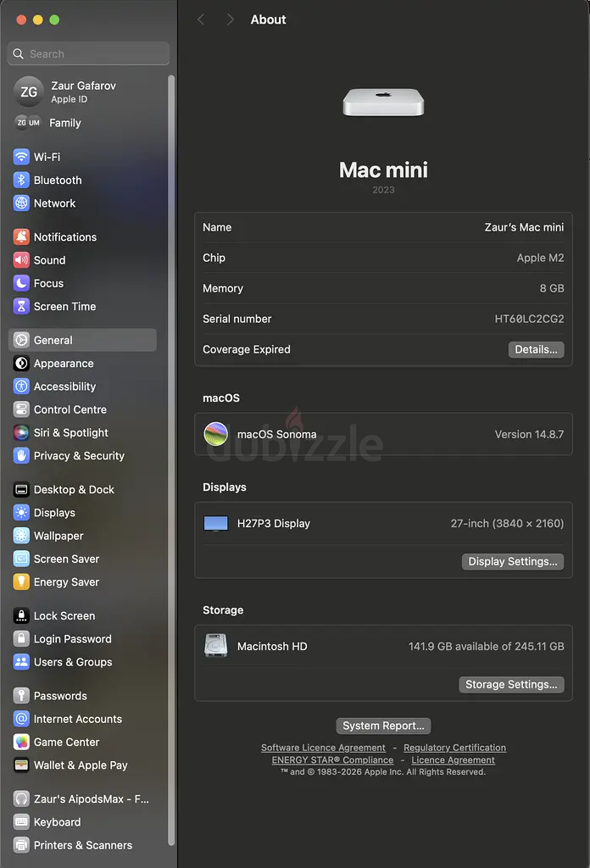Click the sidebar scrollbar
Viewport: 590px width, 868px height.
pos(171,459)
